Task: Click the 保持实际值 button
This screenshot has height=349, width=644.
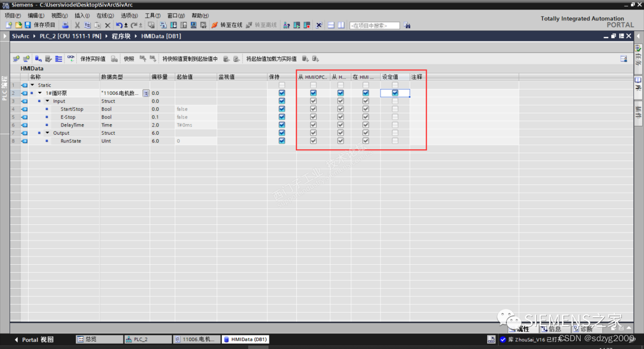Action: coord(93,59)
